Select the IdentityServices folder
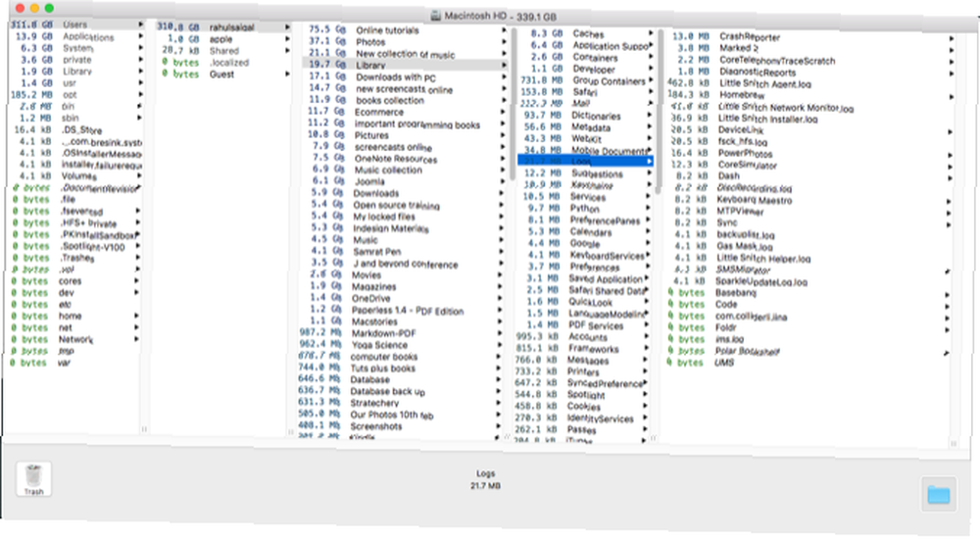This screenshot has width=980, height=539. click(580, 418)
